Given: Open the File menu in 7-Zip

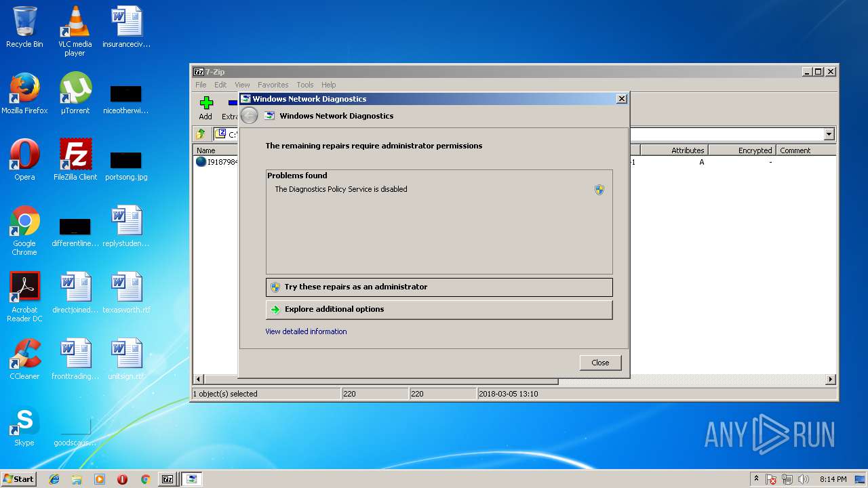Looking at the screenshot, I should coord(201,85).
